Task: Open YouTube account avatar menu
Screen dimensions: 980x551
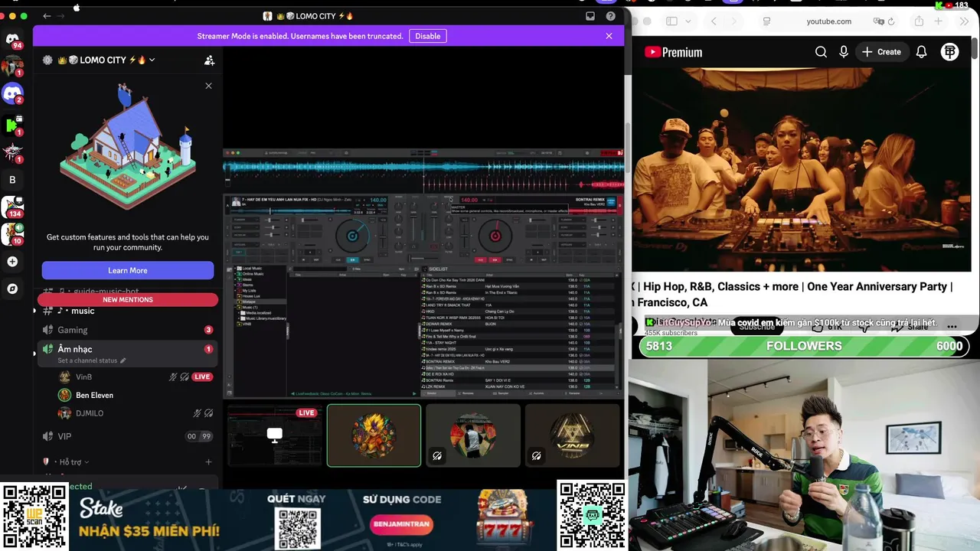Action: [950, 52]
